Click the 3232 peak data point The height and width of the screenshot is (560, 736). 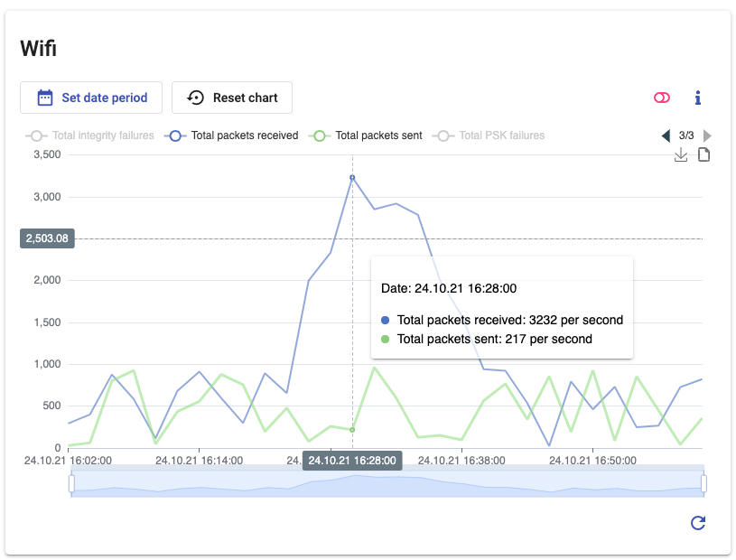[x=352, y=178]
